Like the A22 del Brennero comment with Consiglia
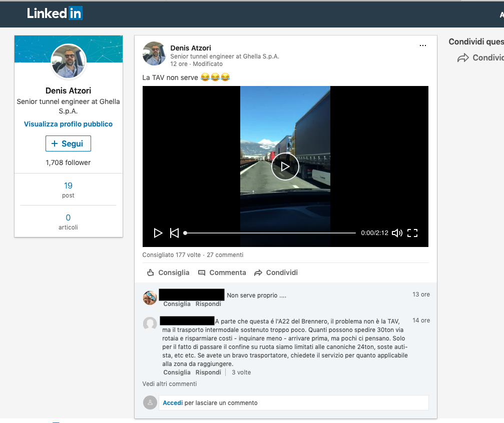 point(177,372)
